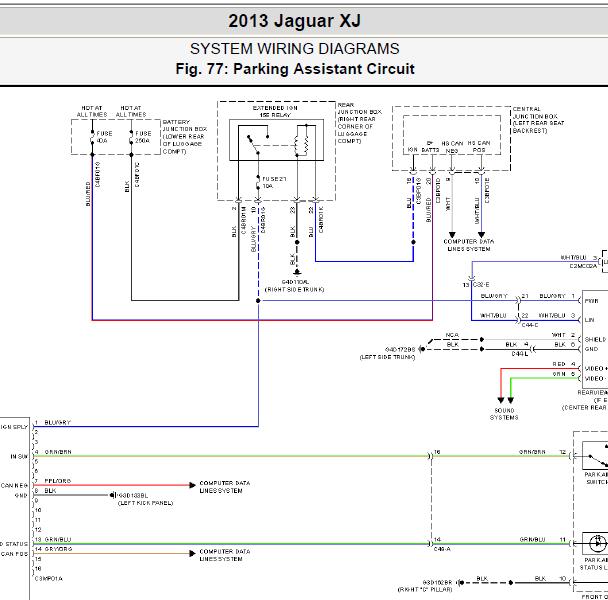608x600 pixels.
Task: Click the park aid status LED symbol
Action: point(597,543)
